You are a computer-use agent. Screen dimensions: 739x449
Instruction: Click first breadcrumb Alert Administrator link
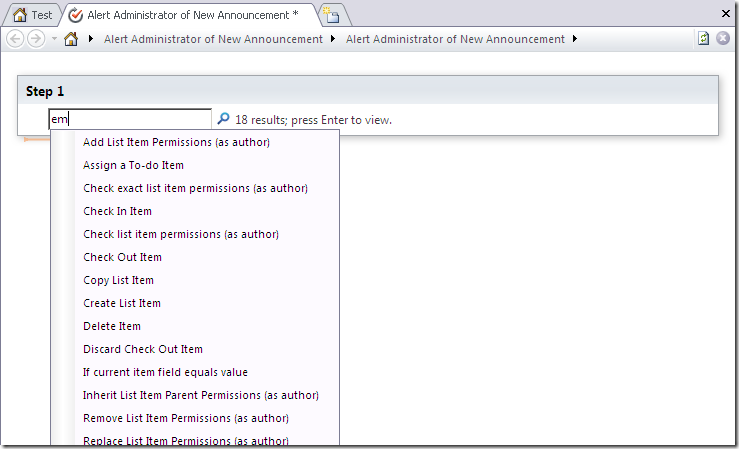(x=213, y=40)
